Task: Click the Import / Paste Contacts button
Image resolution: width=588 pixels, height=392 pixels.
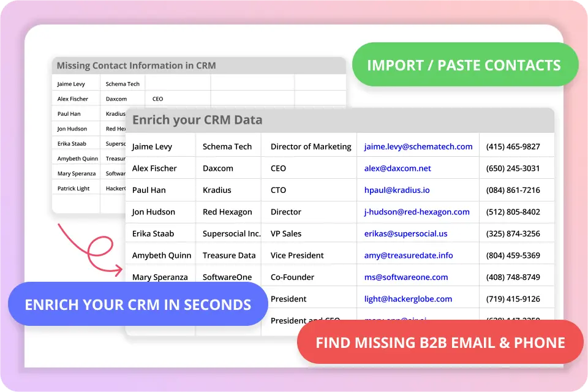Action: point(465,65)
